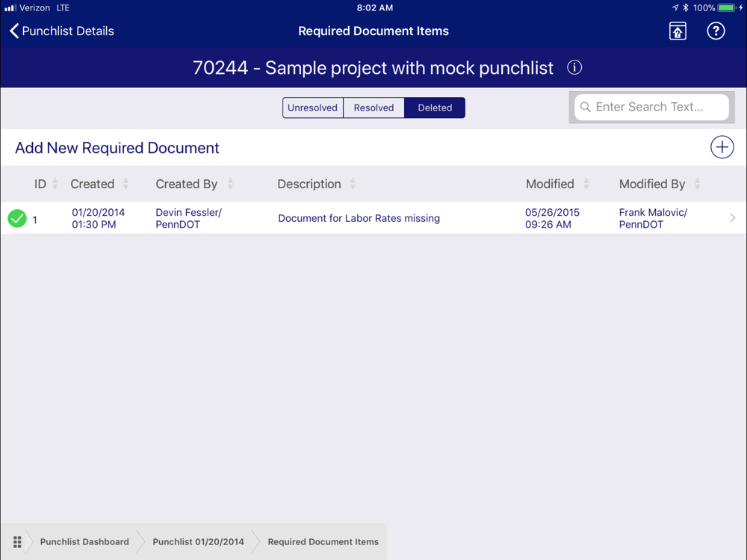Switch to the Resolved tab
Viewport: 747px width, 560px height.
373,108
